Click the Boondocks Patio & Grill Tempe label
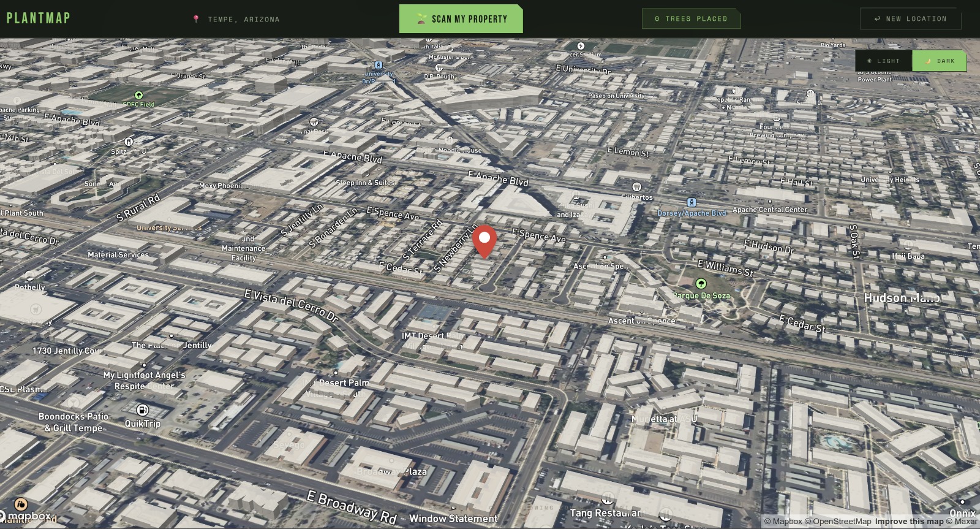The width and height of the screenshot is (980, 529). click(73, 422)
